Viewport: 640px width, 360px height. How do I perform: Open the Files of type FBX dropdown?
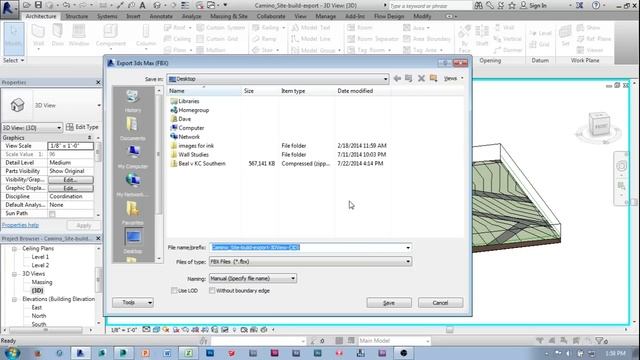pos(310,262)
